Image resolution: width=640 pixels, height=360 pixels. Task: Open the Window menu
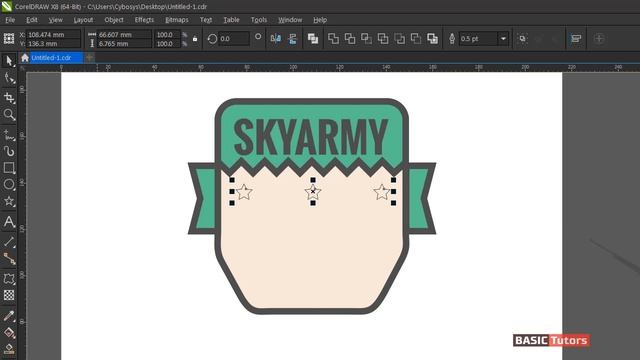click(290, 20)
